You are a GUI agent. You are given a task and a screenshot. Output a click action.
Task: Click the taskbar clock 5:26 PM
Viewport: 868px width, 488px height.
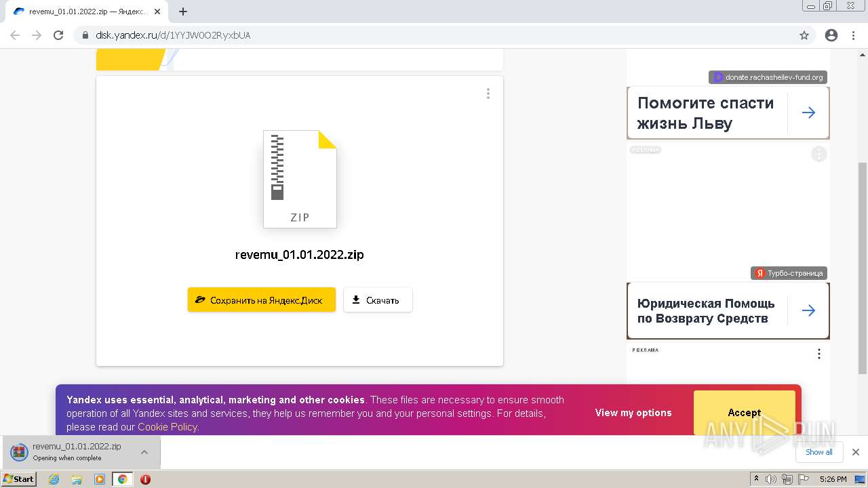(x=833, y=479)
